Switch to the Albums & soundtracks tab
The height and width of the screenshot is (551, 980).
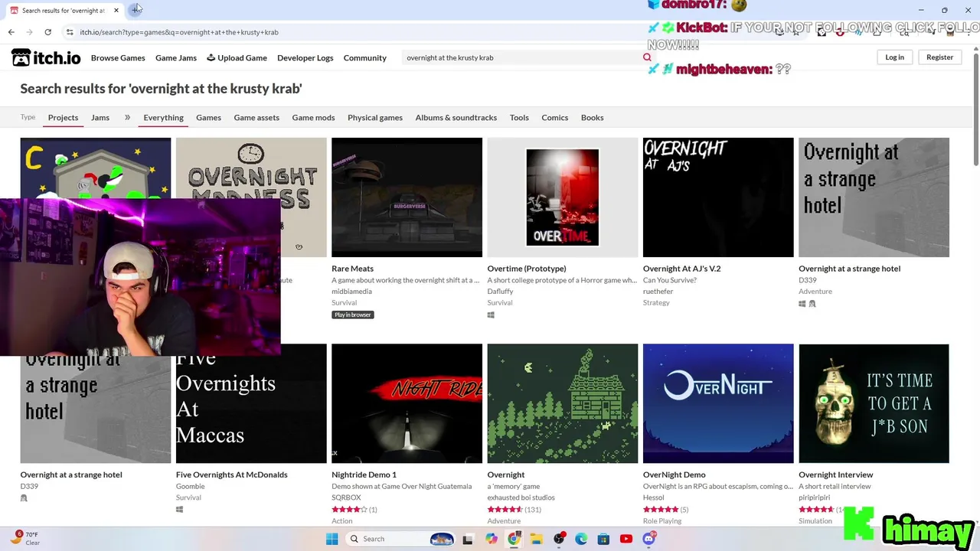click(x=456, y=117)
